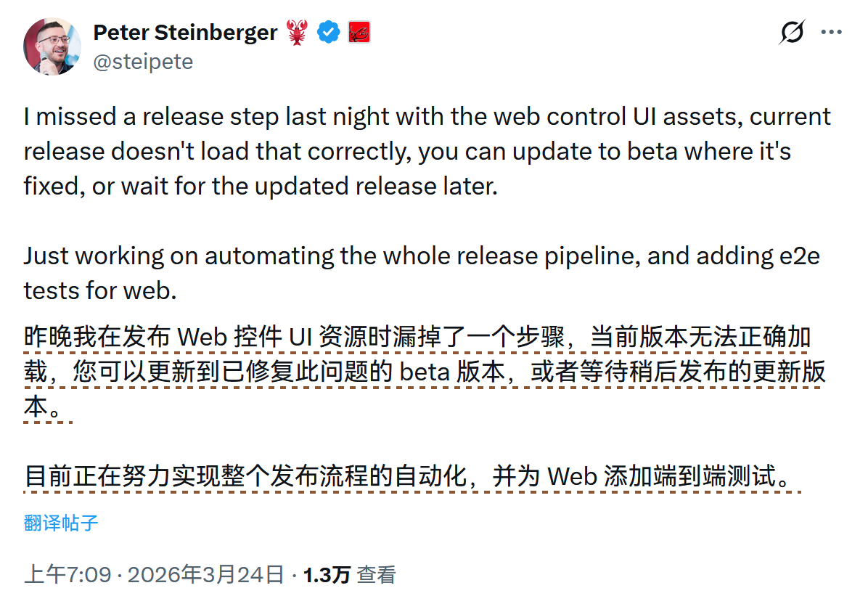Click 'beta' in the Chinese translation
868x596 pixels.
coord(425,372)
